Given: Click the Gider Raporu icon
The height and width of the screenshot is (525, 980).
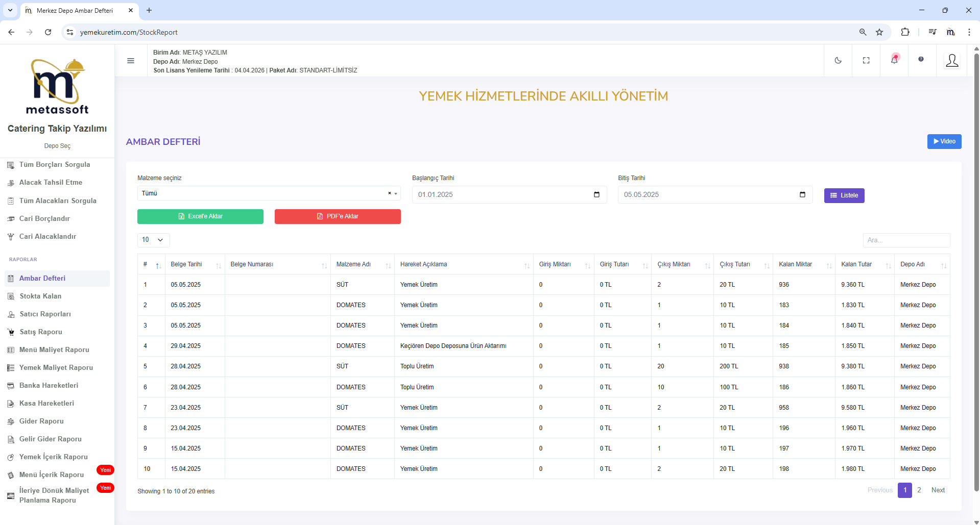Looking at the screenshot, I should 11,421.
